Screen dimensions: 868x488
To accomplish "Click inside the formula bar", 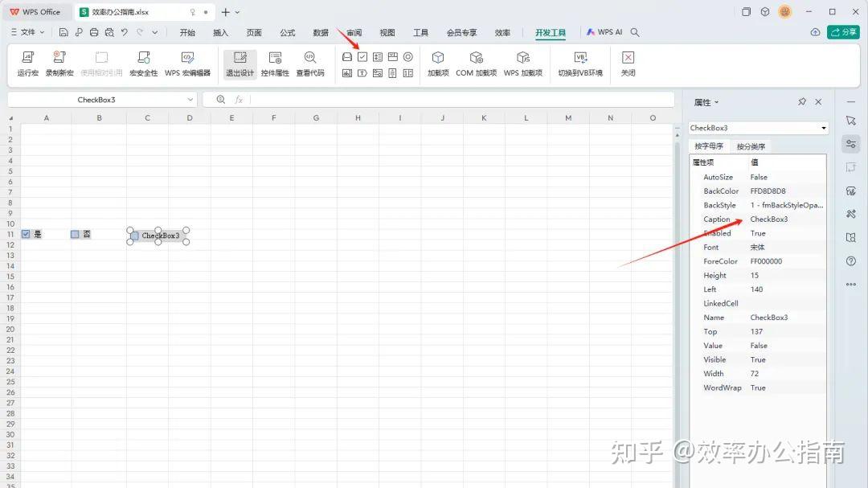I will tap(402, 99).
